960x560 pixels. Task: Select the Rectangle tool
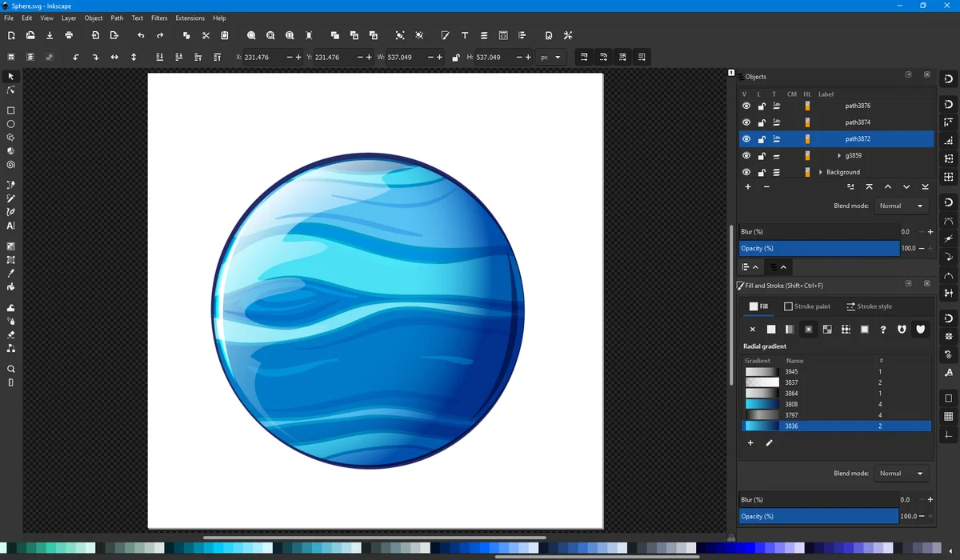coord(11,110)
